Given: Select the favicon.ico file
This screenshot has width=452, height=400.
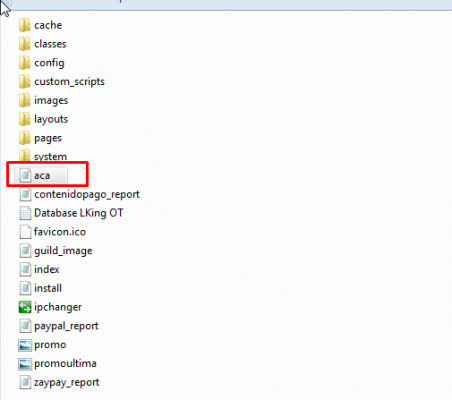Looking at the screenshot, I should click(53, 232).
